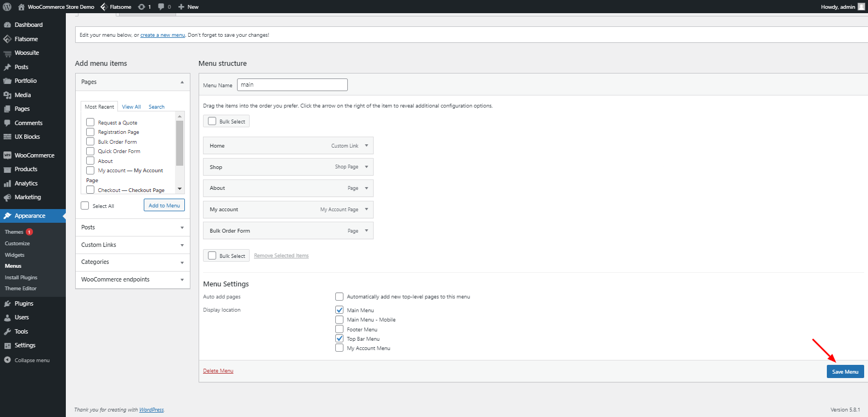Check the Request a Quote page
This screenshot has width=868, height=417.
point(91,122)
